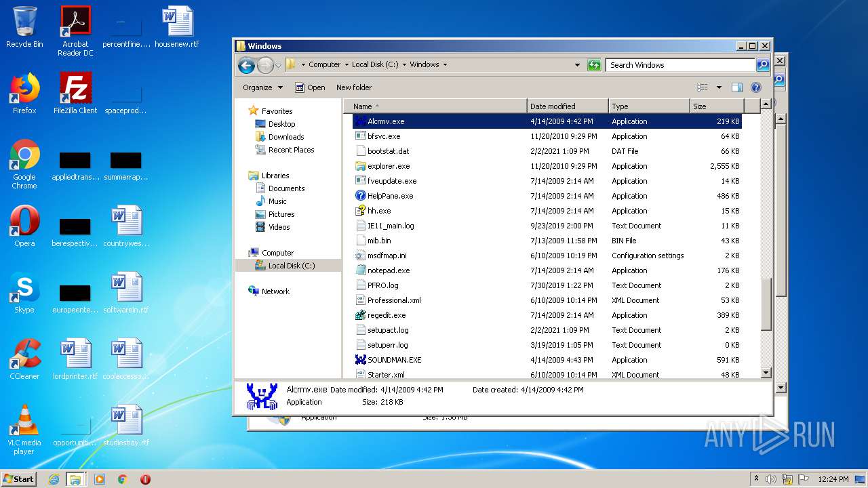Refresh the Windows folder view
Viewport: 868px width, 488px height.
pyautogui.click(x=594, y=65)
